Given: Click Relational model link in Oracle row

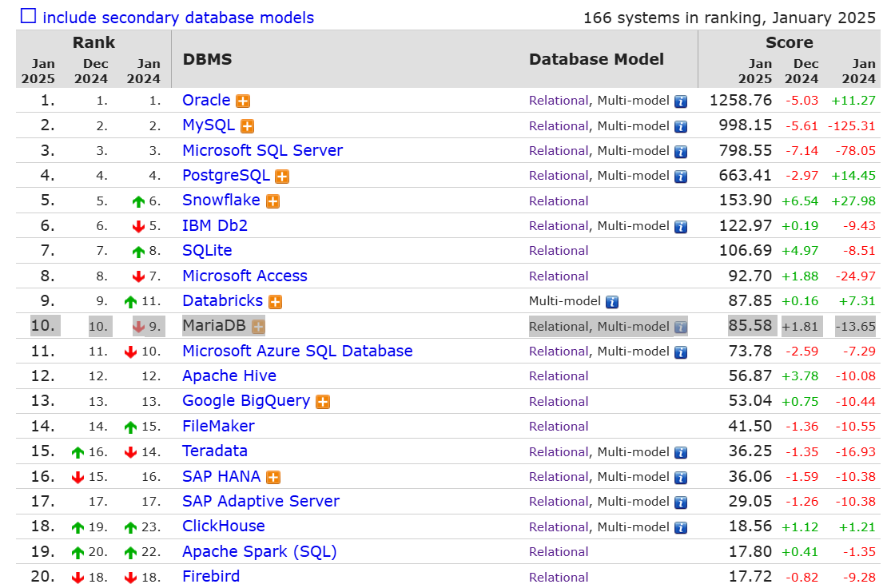Looking at the screenshot, I should [x=559, y=101].
